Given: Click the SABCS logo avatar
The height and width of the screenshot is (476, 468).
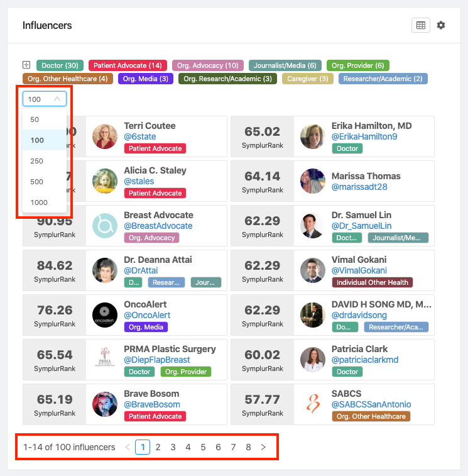Looking at the screenshot, I should click(x=312, y=404).
